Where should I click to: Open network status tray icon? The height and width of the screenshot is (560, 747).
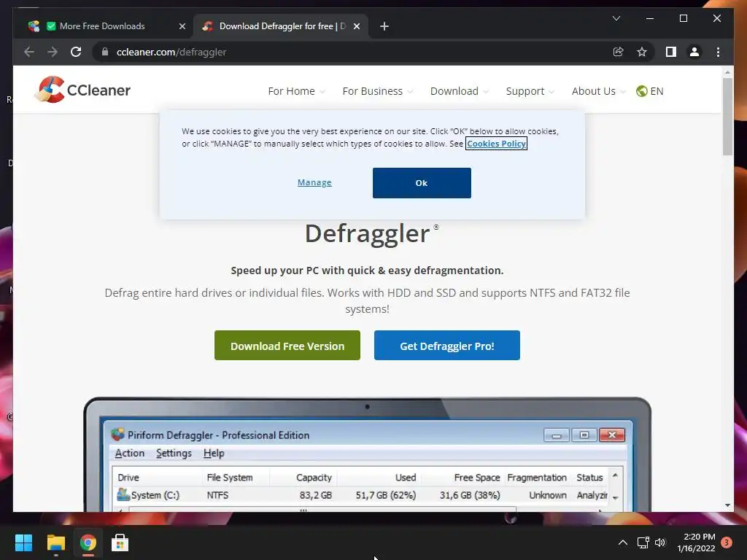pyautogui.click(x=643, y=542)
